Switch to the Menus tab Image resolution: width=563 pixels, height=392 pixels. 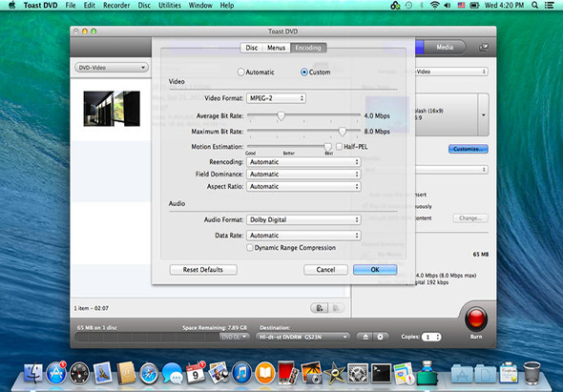pyautogui.click(x=276, y=48)
